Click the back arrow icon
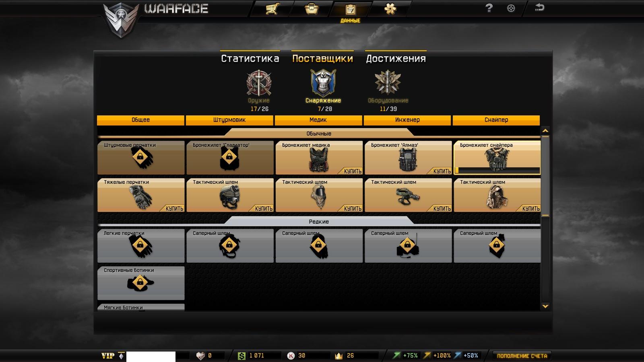The width and height of the screenshot is (644, 362). tap(540, 7)
